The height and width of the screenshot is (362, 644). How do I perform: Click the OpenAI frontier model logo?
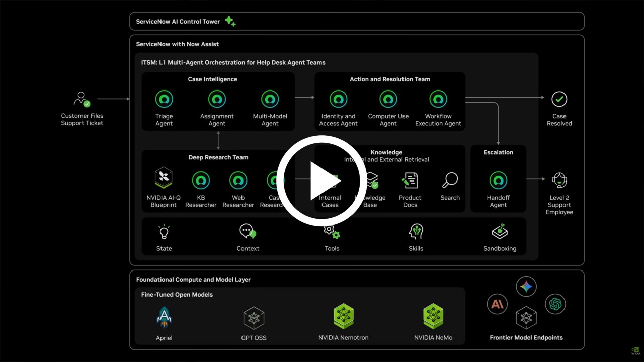point(555,304)
